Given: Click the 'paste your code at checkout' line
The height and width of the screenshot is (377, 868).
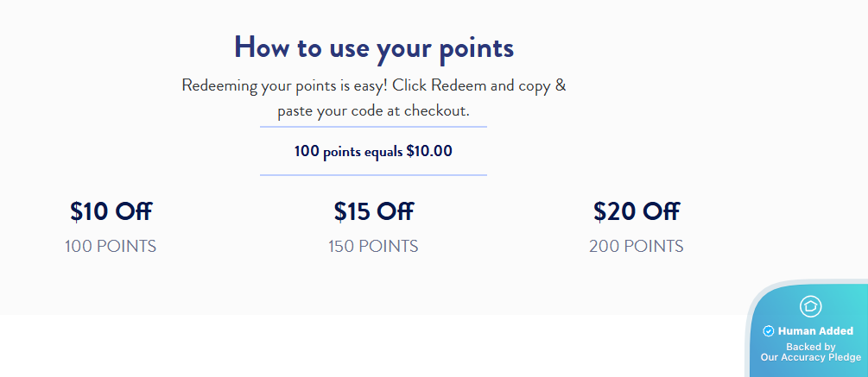Looking at the screenshot, I should 373,111.
